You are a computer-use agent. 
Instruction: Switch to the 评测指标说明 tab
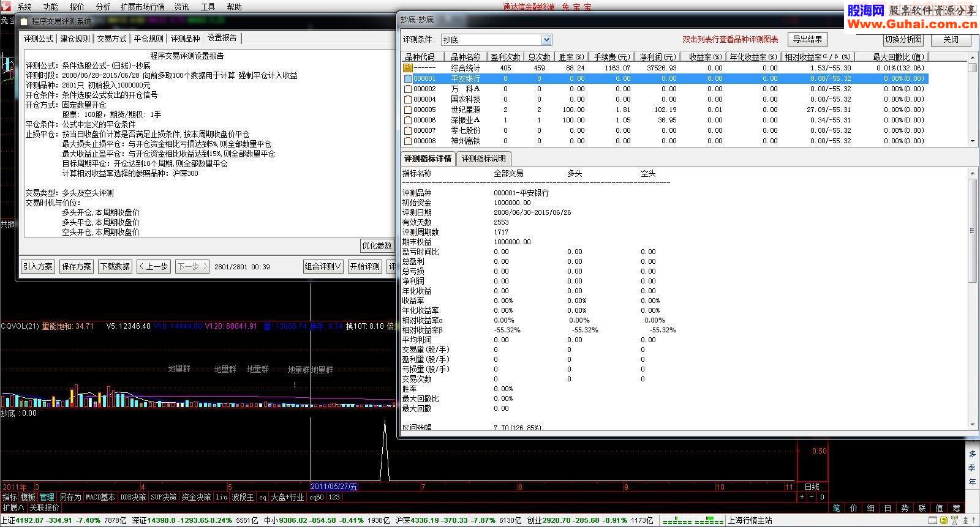point(484,159)
